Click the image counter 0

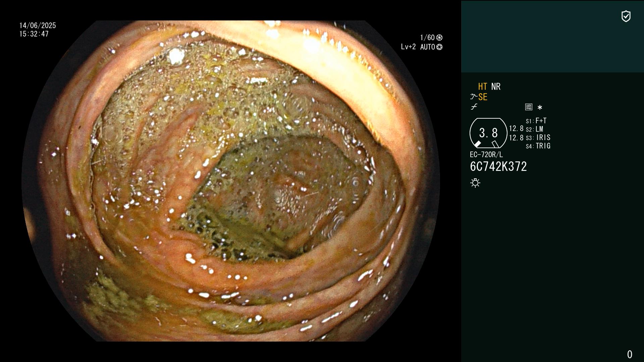pyautogui.click(x=630, y=354)
